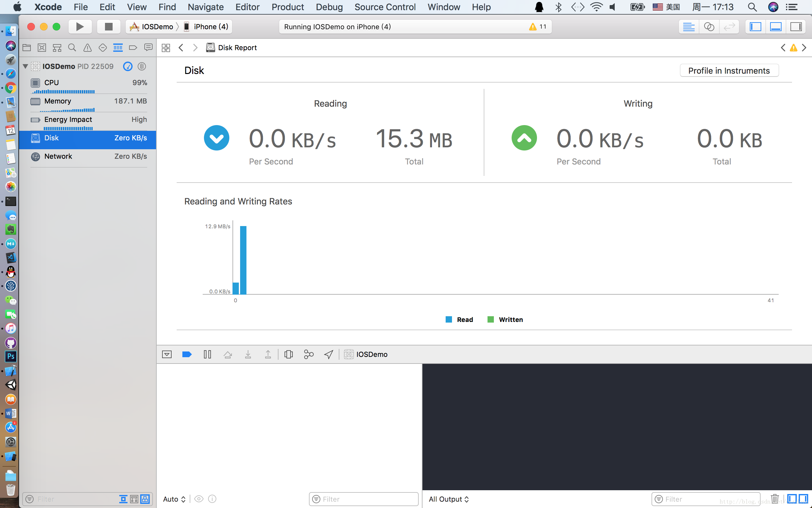Toggle breakpoints activation button
The width and height of the screenshot is (812, 508).
[x=187, y=354]
